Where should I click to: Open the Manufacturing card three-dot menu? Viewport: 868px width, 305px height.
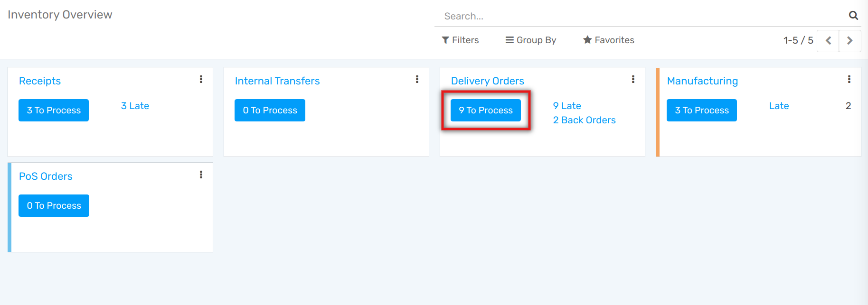click(x=849, y=79)
